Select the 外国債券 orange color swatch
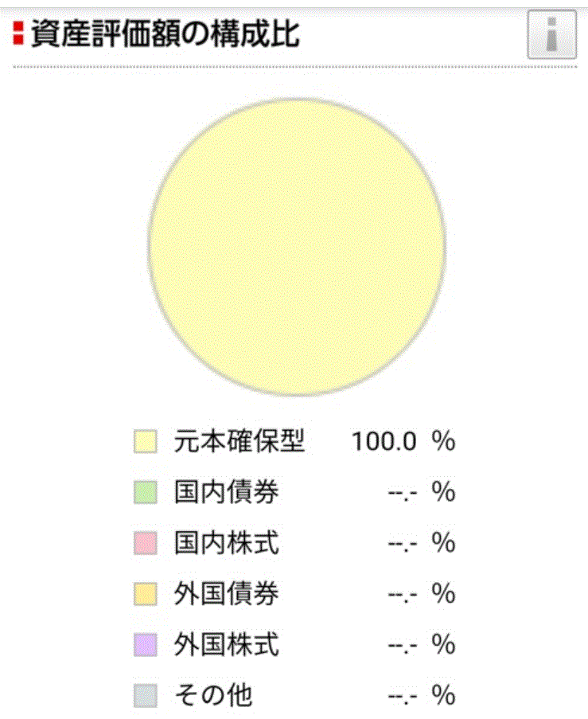 pos(145,594)
